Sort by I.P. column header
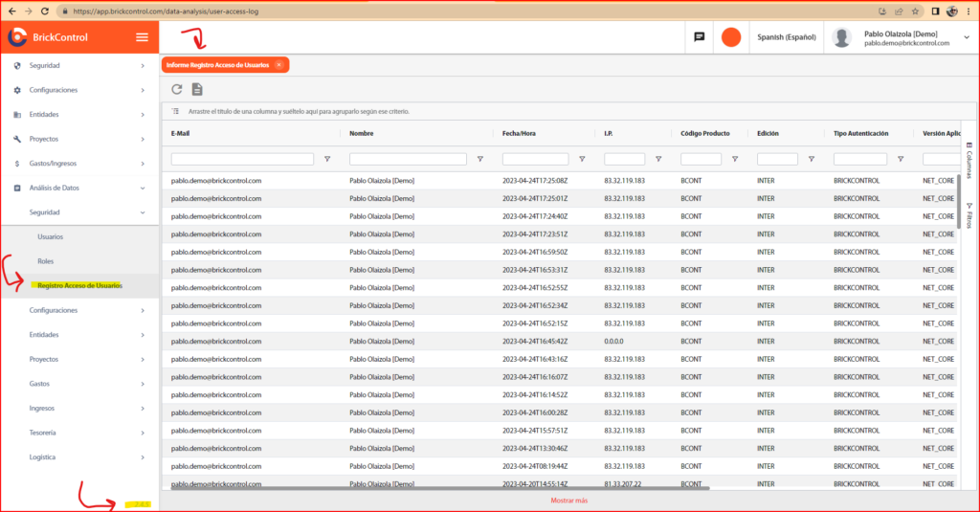The height and width of the screenshot is (512, 980). pos(608,134)
